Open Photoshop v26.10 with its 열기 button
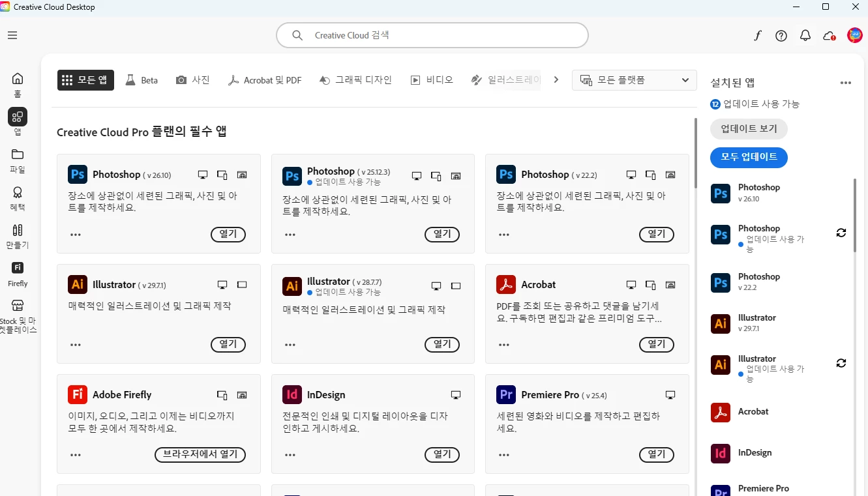Image resolution: width=868 pixels, height=496 pixels. click(228, 234)
